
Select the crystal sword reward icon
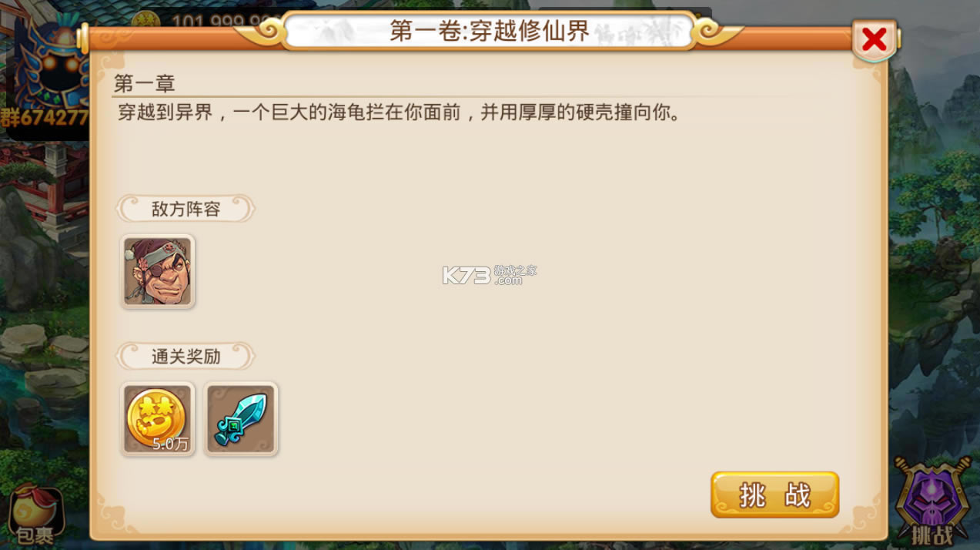point(241,419)
